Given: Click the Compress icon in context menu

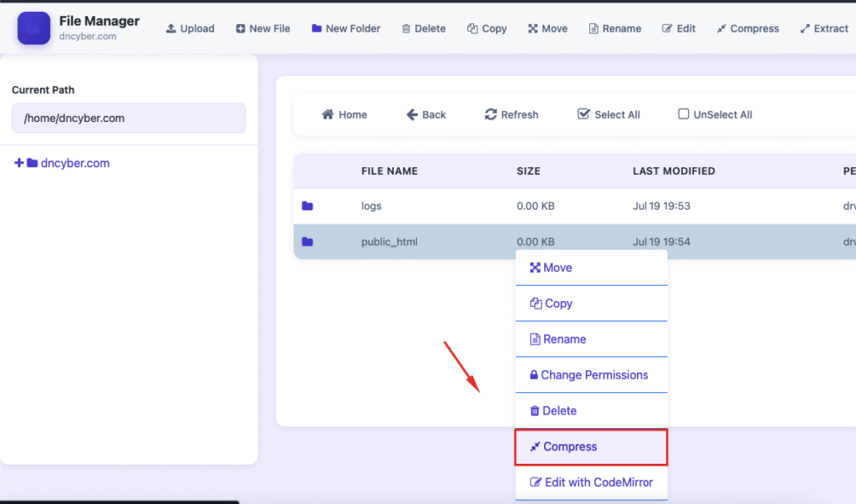Looking at the screenshot, I should pos(535,446).
